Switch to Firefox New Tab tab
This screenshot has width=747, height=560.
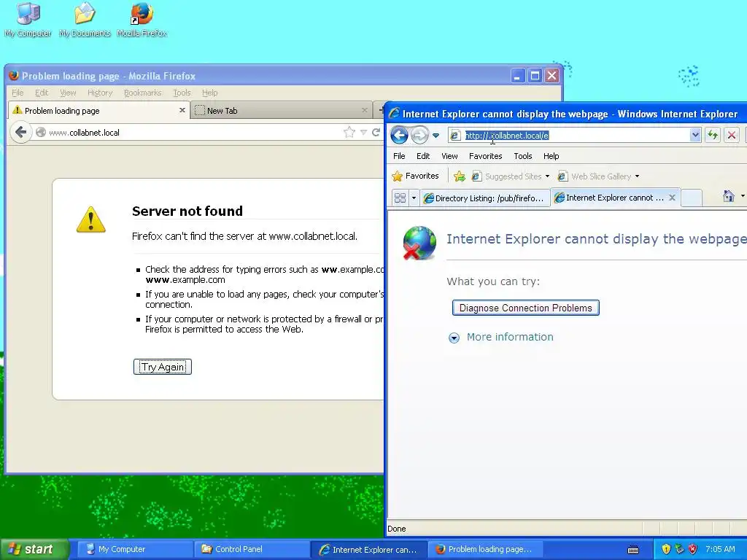(281, 111)
